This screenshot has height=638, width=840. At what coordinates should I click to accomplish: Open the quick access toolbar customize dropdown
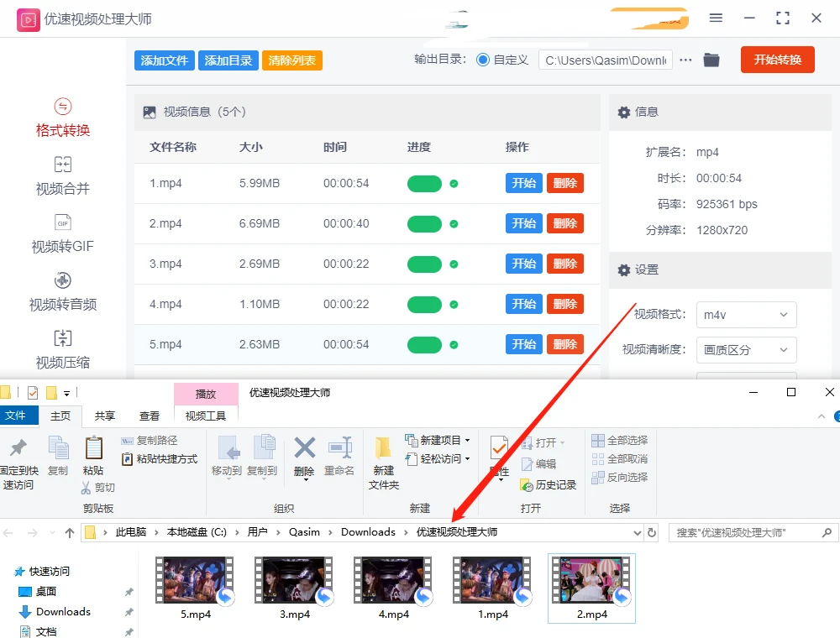tap(66, 394)
